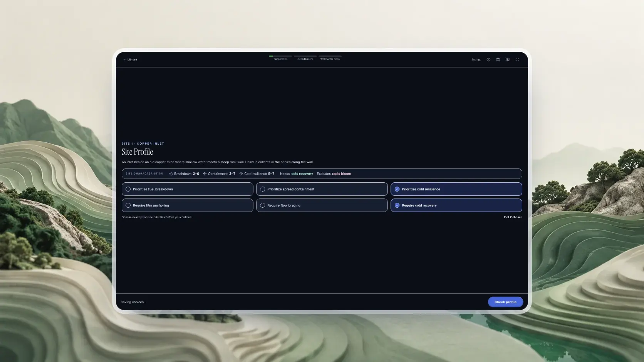Image resolution: width=644 pixels, height=362 pixels.
Task: Click the Containment arrows icon
Action: (x=205, y=174)
